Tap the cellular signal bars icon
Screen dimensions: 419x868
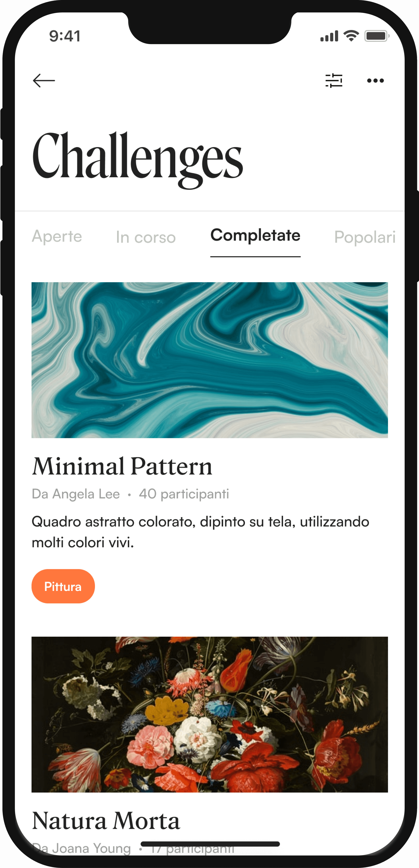point(329,36)
